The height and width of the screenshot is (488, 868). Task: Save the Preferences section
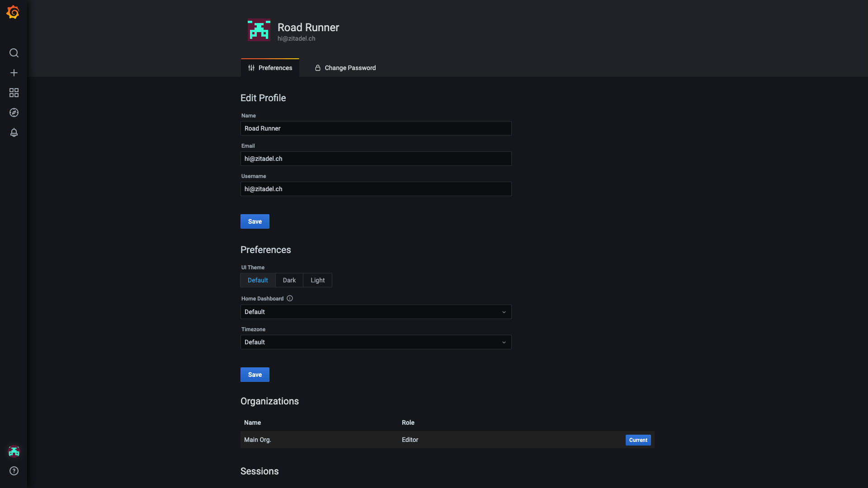[x=255, y=375]
